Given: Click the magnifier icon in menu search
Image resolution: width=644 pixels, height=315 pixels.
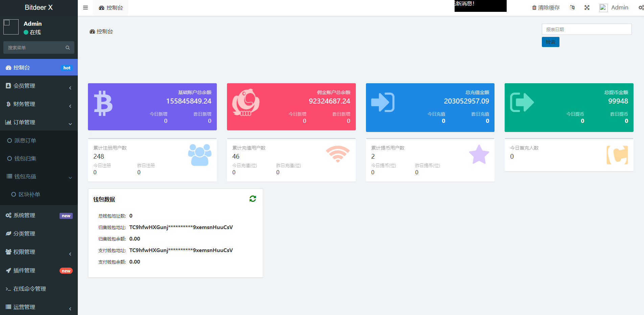Looking at the screenshot, I should coord(68,48).
